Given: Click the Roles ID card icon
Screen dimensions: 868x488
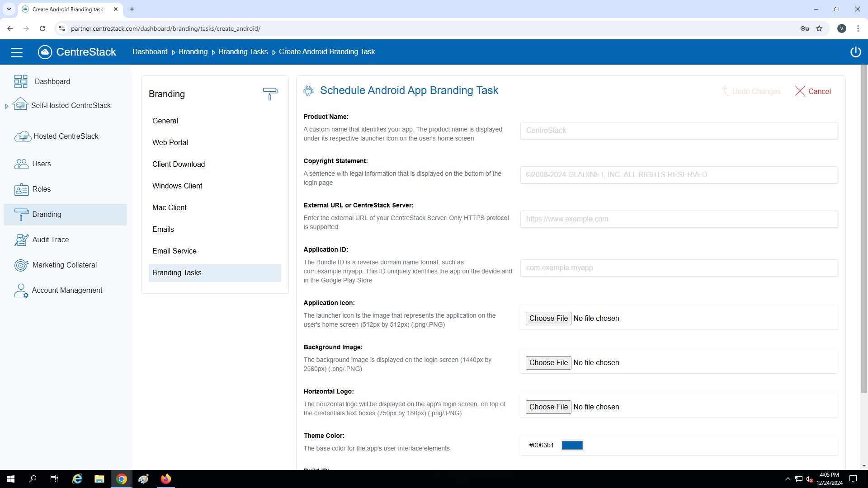Looking at the screenshot, I should [x=21, y=189].
